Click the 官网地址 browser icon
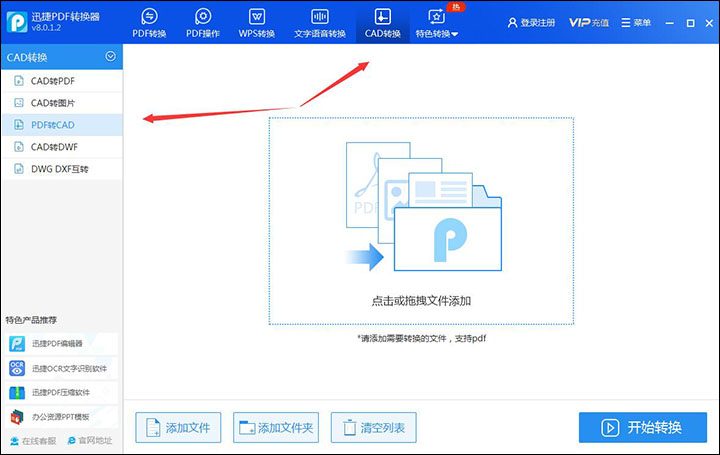The height and width of the screenshot is (455, 720). pyautogui.click(x=72, y=441)
